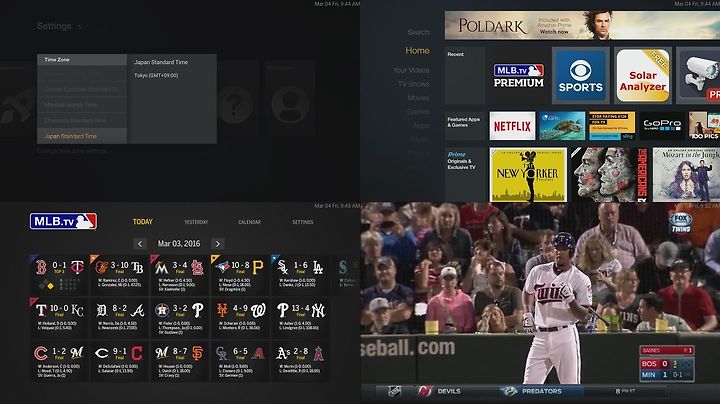Open Reds vs Indians 9-1 game
Screen dimensions: 720x404
click(119, 361)
